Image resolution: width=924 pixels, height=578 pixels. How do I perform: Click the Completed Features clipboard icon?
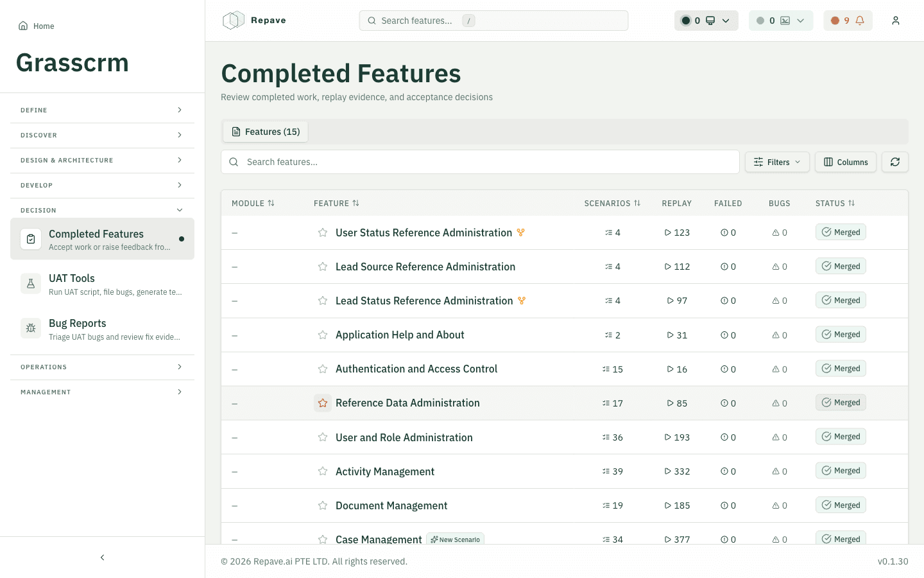point(31,239)
